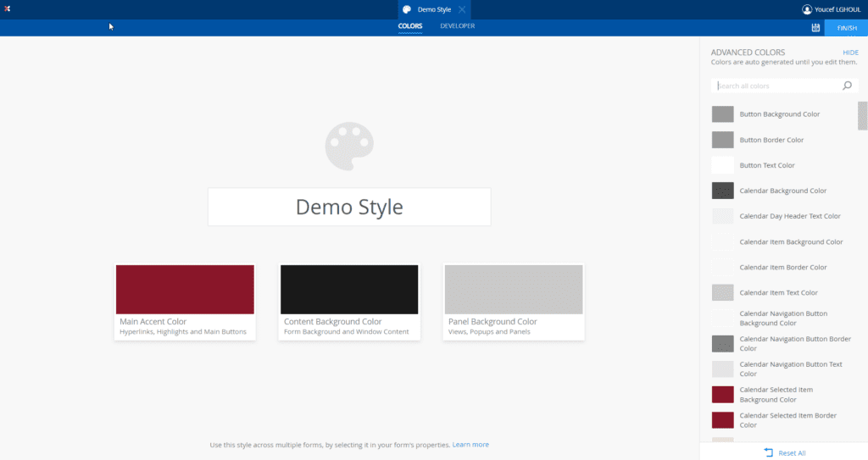The width and height of the screenshot is (868, 460).
Task: Click 'Calendar Day Header Text Color' label
Action: (790, 216)
